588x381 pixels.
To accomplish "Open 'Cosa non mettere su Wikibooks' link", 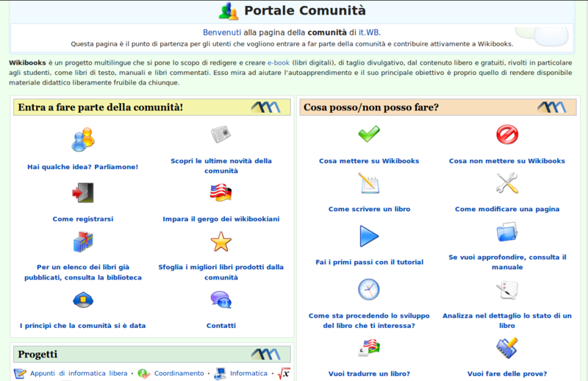I will tap(507, 160).
